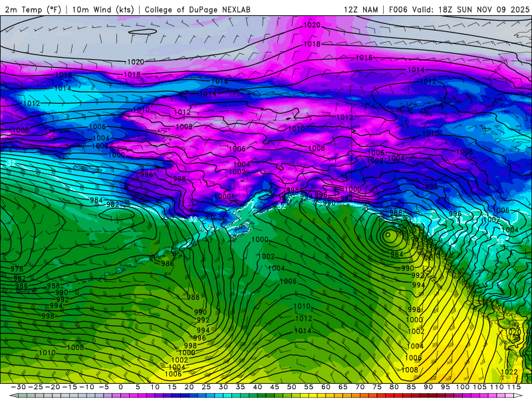Viewport: 532px width, 399px height.
Task: Click the 55 label on temperature legend
Action: tap(309, 387)
